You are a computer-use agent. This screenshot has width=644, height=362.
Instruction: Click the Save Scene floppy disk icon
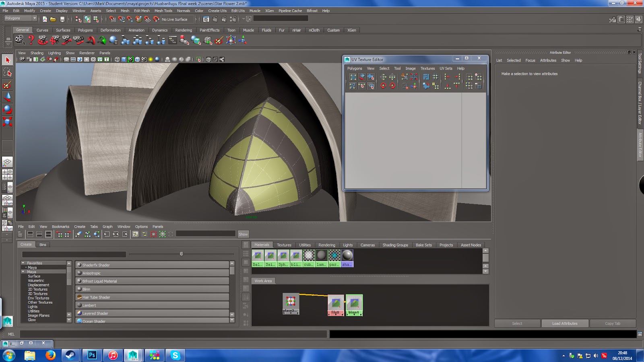pyautogui.click(x=62, y=19)
